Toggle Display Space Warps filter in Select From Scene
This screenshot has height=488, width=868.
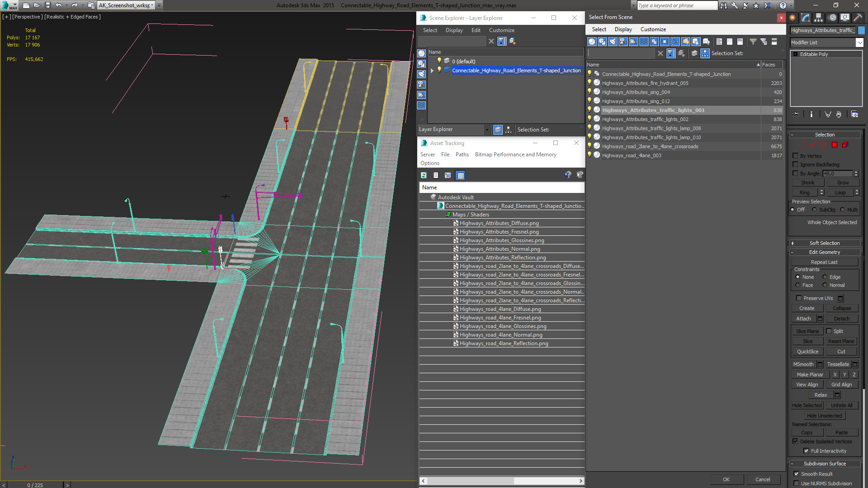pyautogui.click(x=644, y=42)
